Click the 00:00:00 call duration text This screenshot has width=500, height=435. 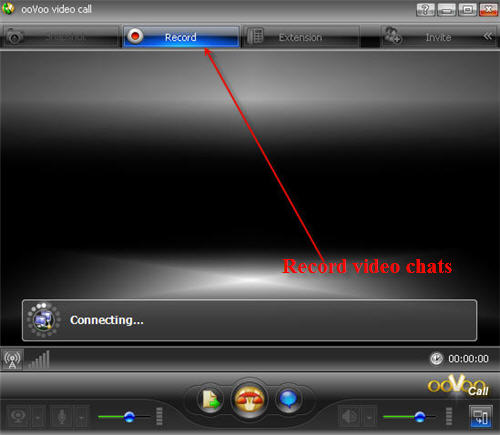point(468,359)
